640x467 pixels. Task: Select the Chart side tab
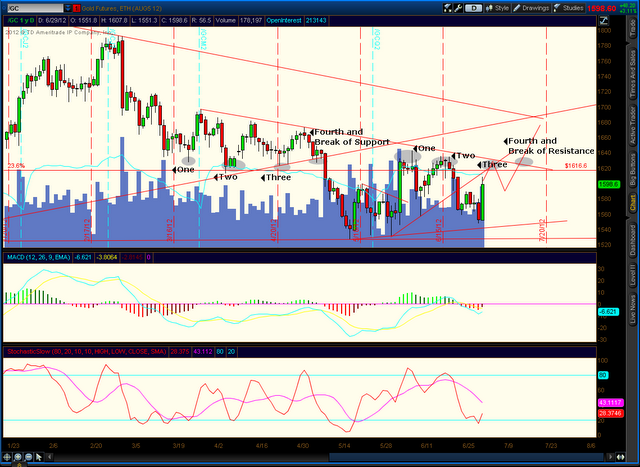633,203
